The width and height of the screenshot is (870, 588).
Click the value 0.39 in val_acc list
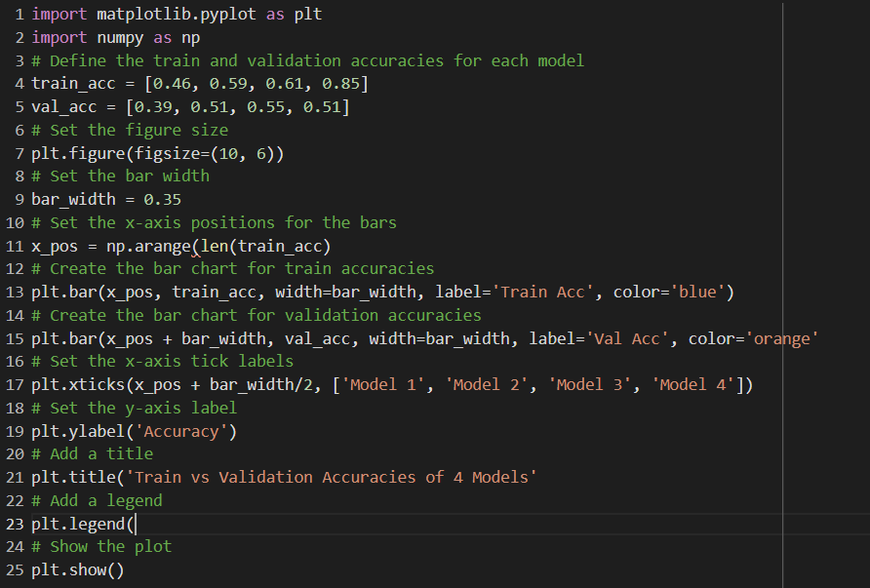click(153, 106)
